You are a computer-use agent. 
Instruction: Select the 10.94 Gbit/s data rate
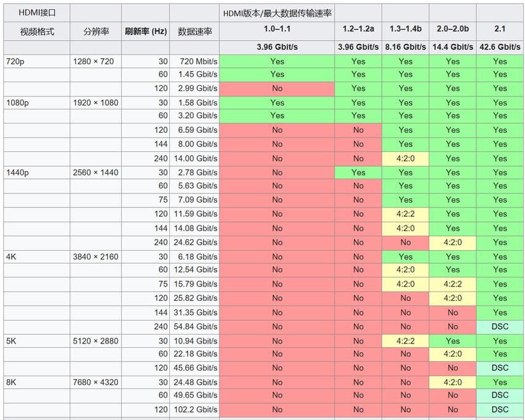pos(195,341)
